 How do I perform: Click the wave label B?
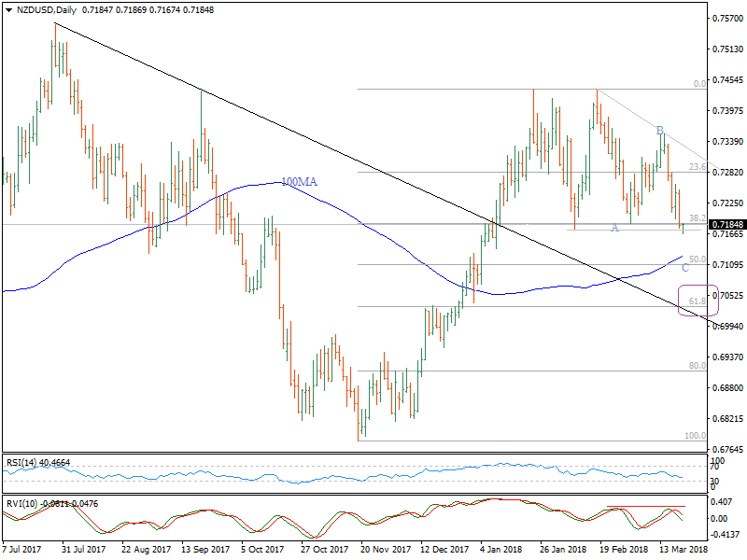tap(659, 130)
